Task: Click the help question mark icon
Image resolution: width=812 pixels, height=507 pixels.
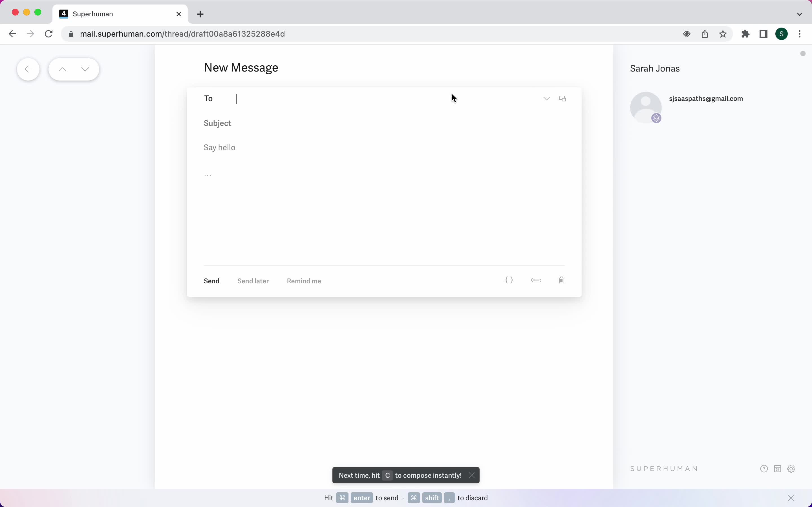Action: coord(764,468)
